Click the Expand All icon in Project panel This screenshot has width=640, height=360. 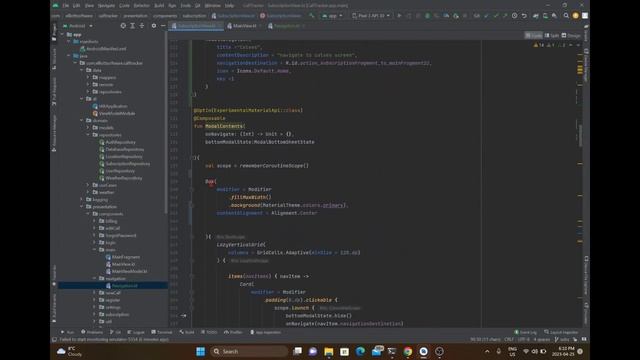[x=132, y=26]
